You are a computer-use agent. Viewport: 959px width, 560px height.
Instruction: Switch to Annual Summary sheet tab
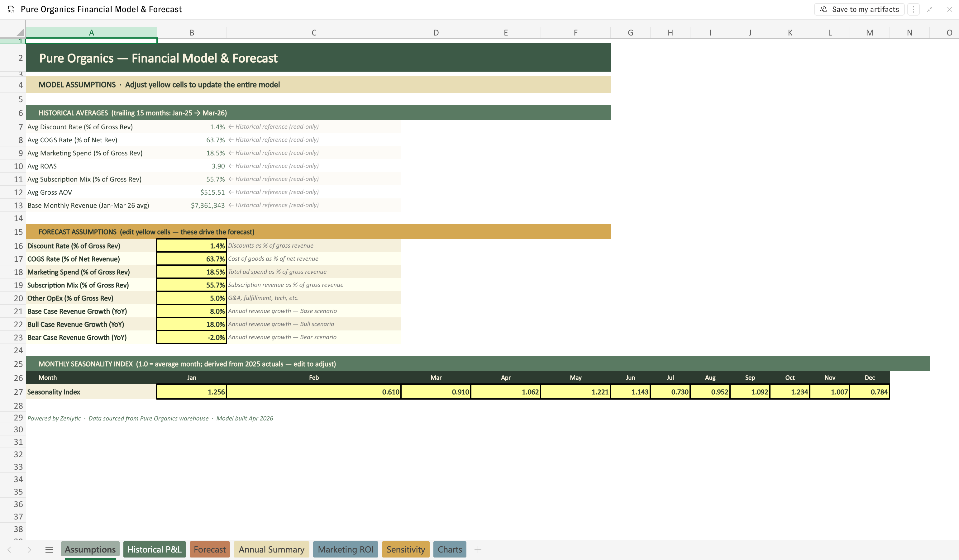click(271, 549)
